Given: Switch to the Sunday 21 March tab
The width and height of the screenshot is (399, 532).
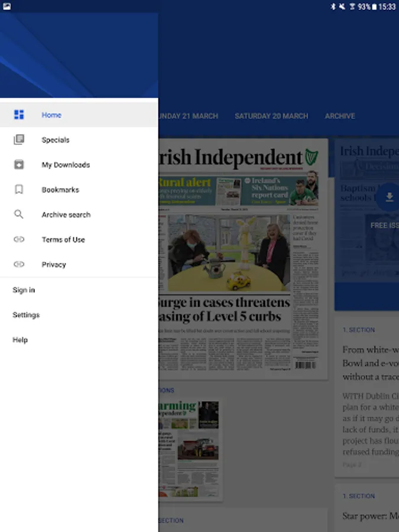Looking at the screenshot, I should pos(189,116).
